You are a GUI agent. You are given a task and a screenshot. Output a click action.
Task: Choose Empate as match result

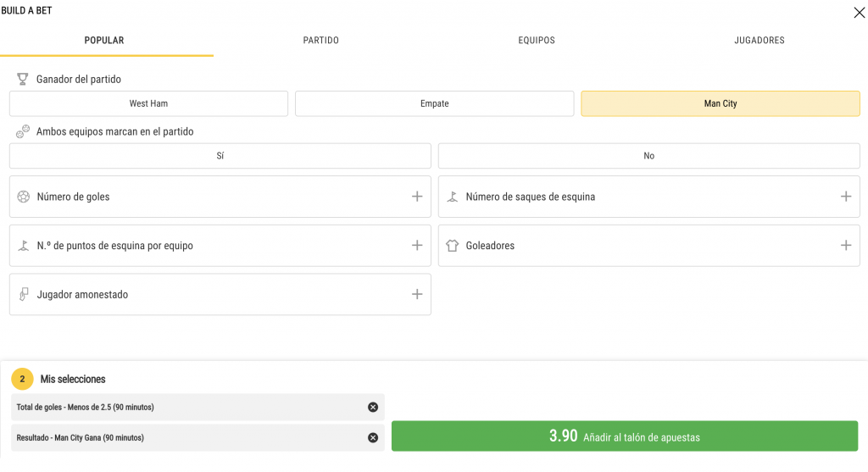435,103
